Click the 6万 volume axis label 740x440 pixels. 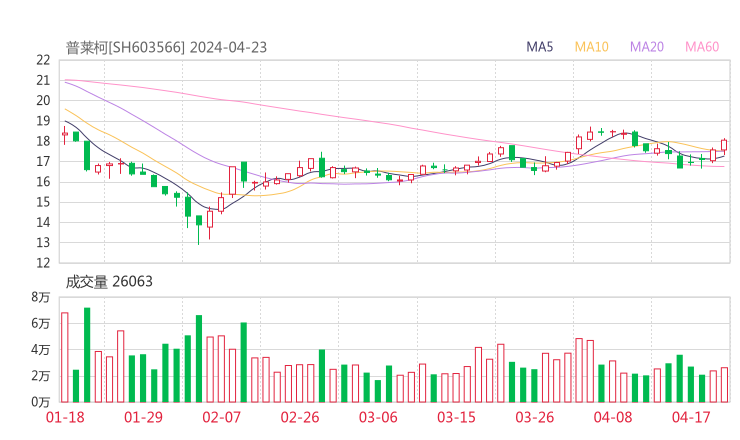41,324
